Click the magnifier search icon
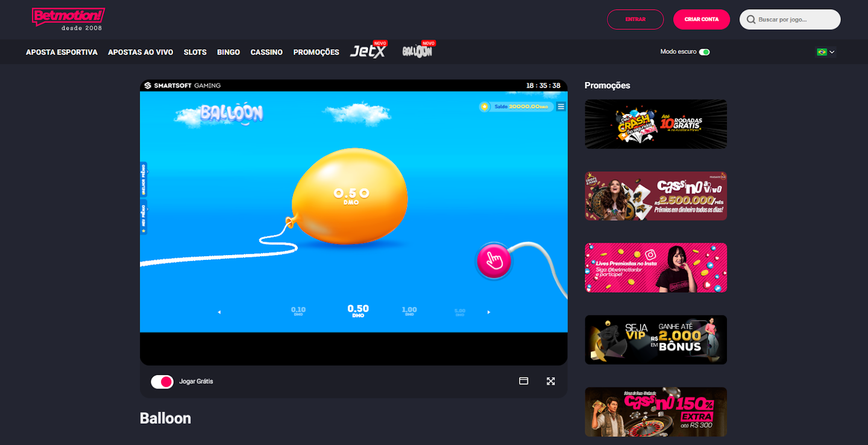868x445 pixels. coord(751,20)
